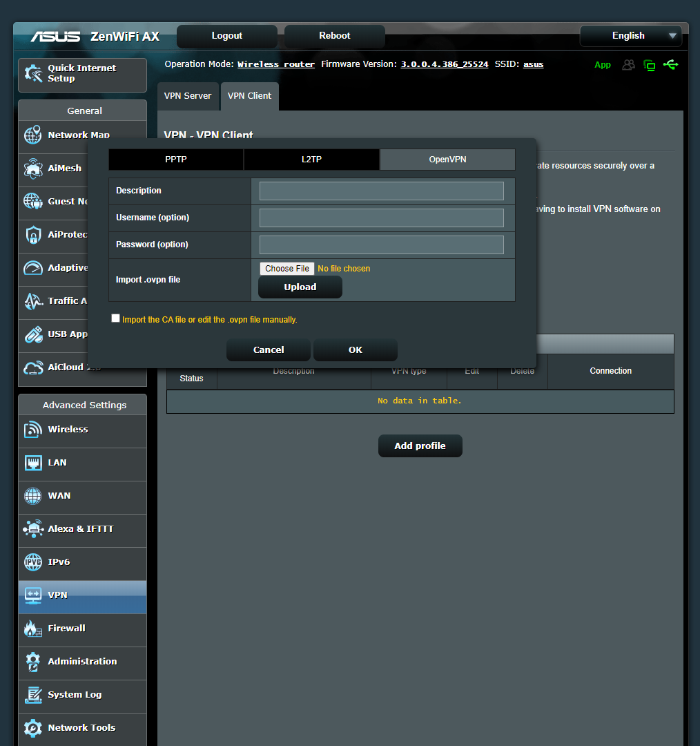Viewport: 700px width, 746px height.
Task: Click the VPN monitor icon
Action: click(x=33, y=595)
